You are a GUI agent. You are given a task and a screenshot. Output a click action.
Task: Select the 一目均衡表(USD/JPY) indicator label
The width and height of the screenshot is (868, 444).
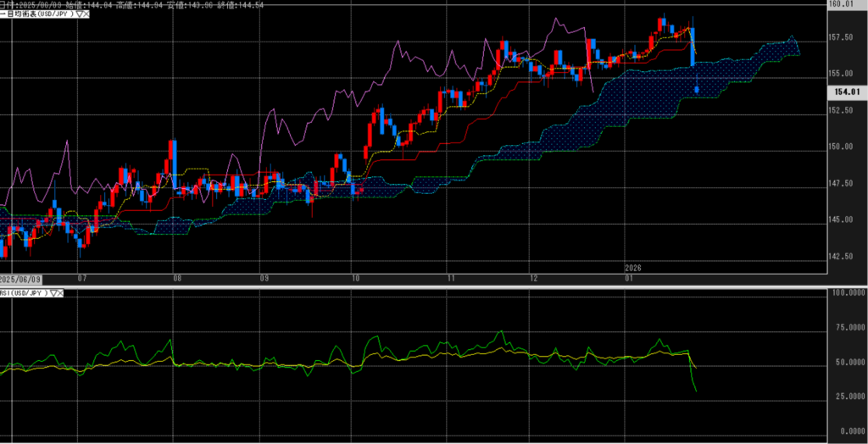38,14
